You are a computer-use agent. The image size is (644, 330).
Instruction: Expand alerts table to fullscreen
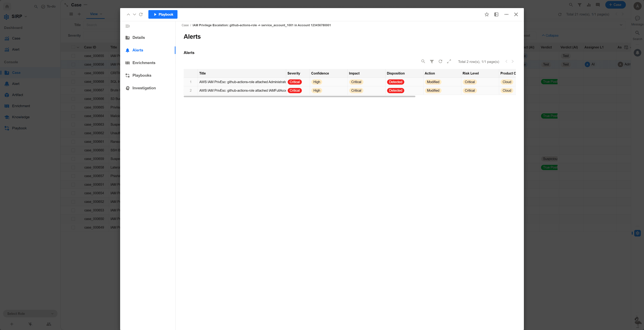(449, 62)
